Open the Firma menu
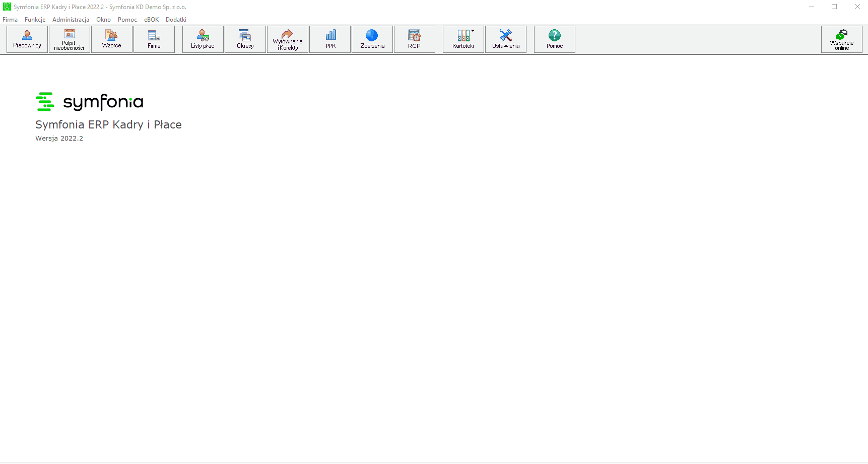 coord(10,20)
